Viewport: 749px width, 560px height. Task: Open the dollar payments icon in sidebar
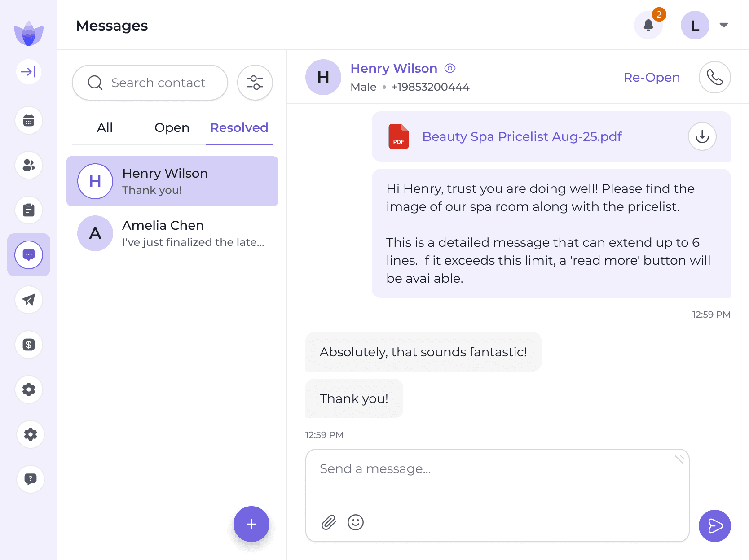(x=29, y=345)
